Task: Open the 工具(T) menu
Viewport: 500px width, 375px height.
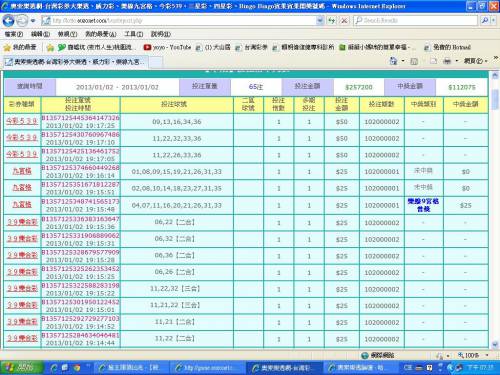Action: pos(134,34)
